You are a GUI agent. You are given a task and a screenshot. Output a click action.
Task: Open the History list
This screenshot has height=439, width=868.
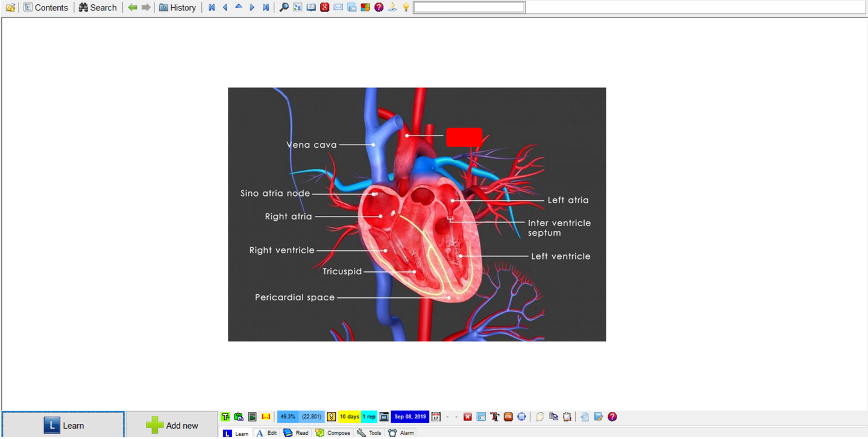coord(177,8)
